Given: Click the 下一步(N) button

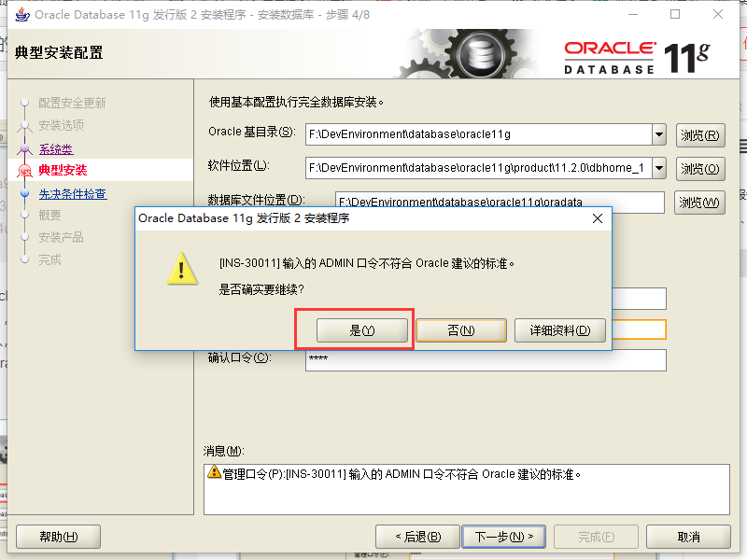Looking at the screenshot, I should coord(504,538).
